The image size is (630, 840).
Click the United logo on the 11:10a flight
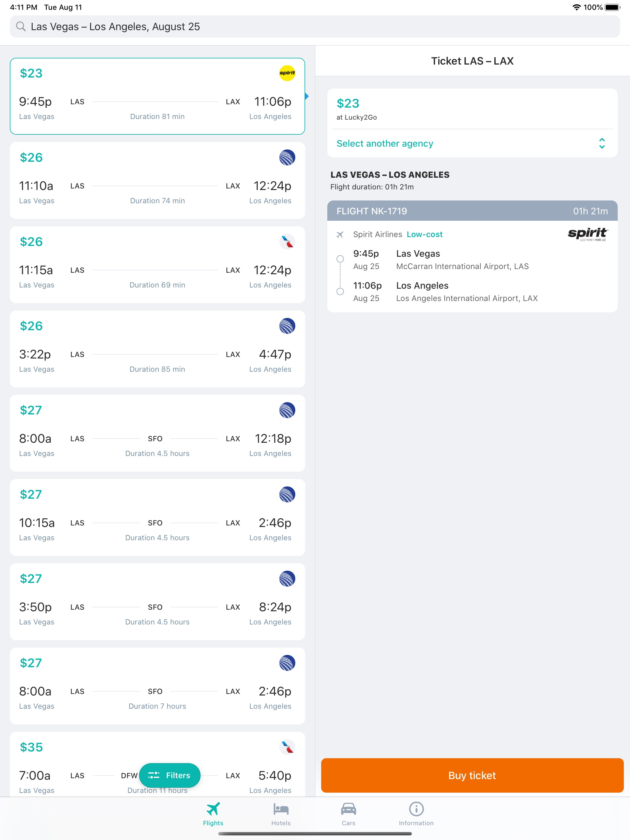click(x=288, y=158)
